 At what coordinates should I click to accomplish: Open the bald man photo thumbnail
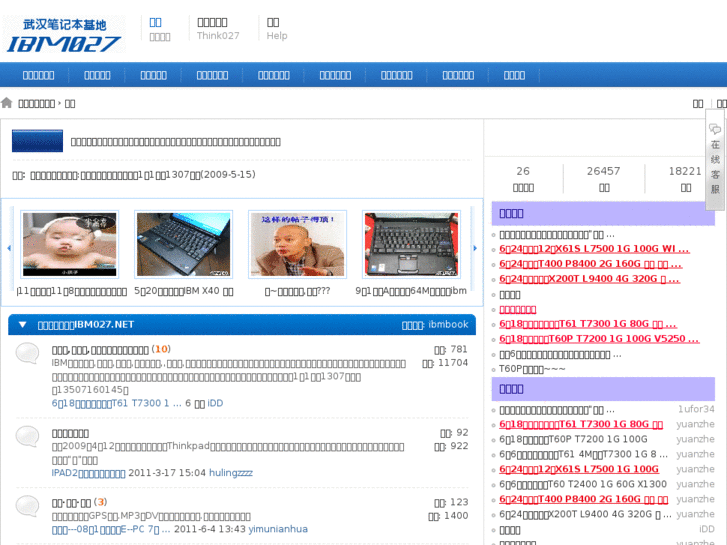[297, 244]
